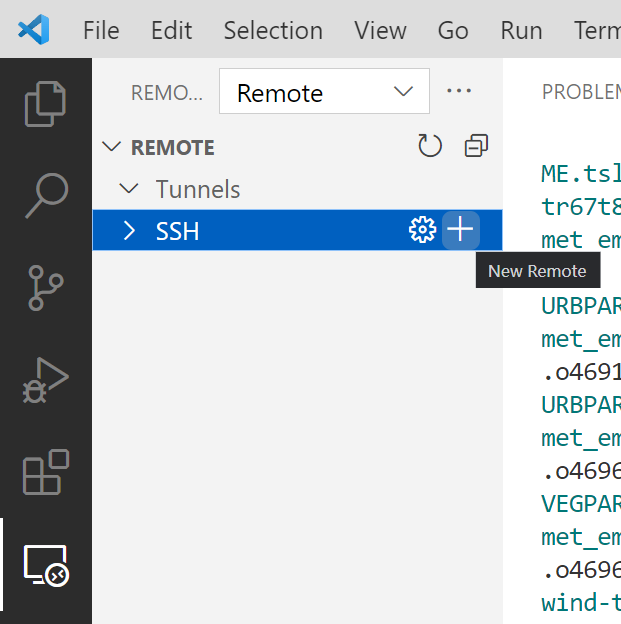Click the VS Code logo icon
The height and width of the screenshot is (624, 621).
[33, 30]
